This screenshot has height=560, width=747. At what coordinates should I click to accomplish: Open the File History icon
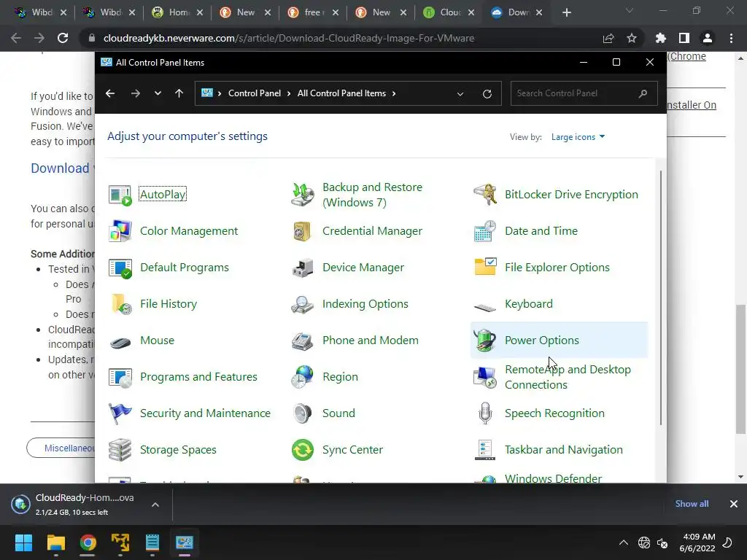coord(120,304)
